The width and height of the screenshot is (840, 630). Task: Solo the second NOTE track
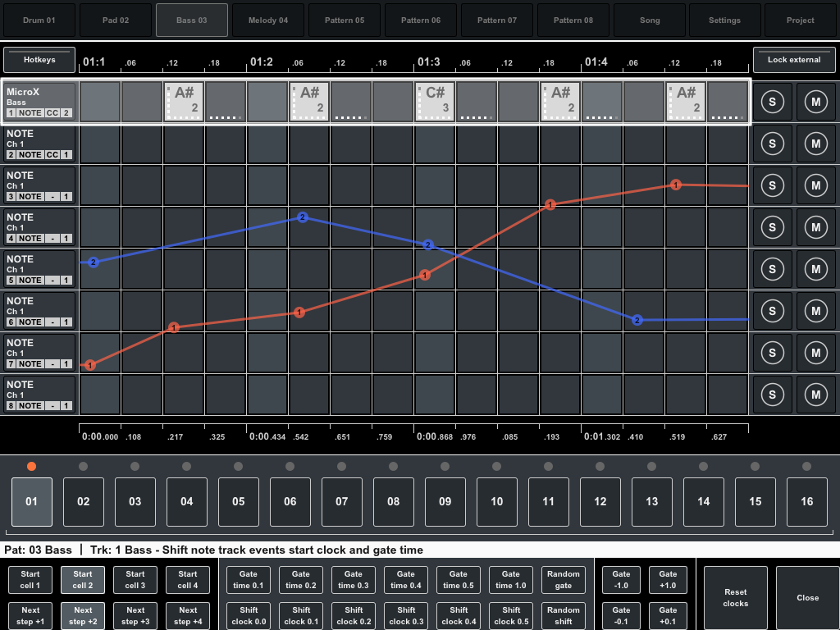tap(773, 185)
